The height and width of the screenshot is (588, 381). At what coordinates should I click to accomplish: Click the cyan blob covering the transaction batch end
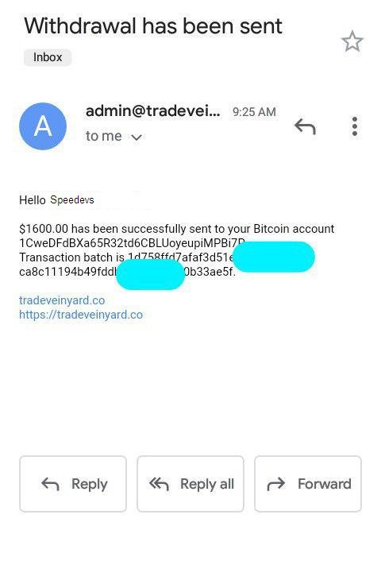[274, 257]
